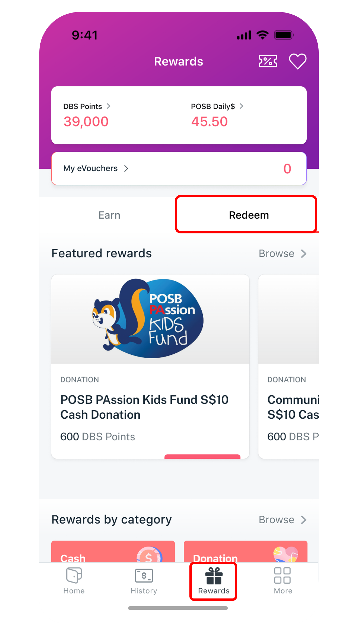This screenshot has height=644, width=358.
Task: Expand DBS Points details chevron
Action: [109, 106]
